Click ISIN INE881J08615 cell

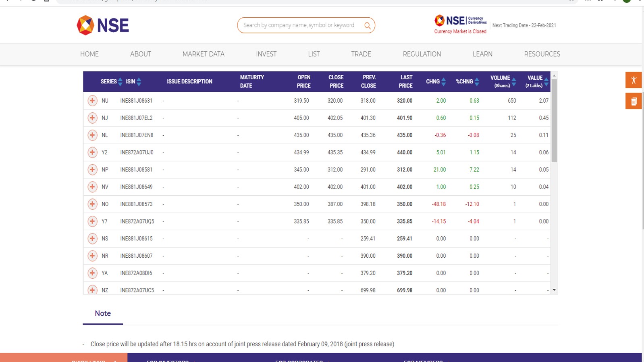pos(136,239)
